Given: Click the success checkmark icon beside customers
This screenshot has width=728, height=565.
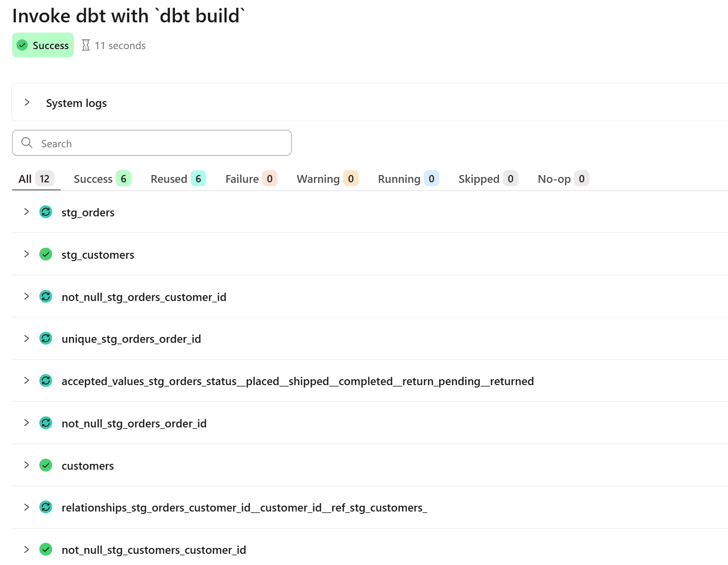Looking at the screenshot, I should (x=46, y=465).
